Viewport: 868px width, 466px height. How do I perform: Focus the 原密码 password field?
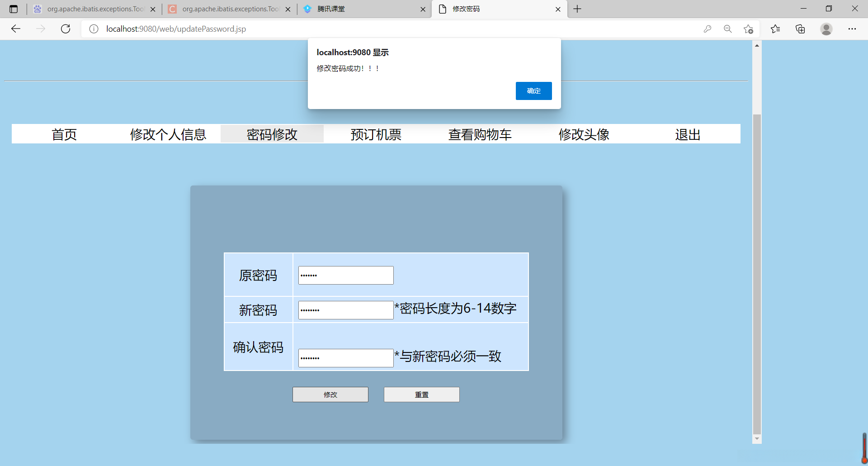pyautogui.click(x=346, y=275)
